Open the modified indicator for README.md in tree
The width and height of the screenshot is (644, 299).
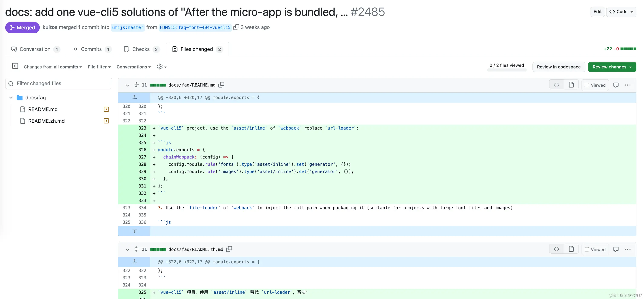click(106, 109)
